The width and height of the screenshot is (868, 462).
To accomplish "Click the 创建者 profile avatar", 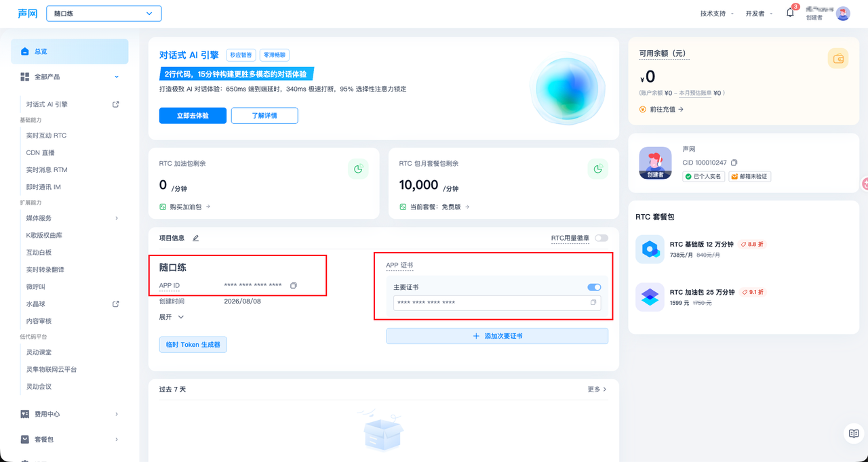I will pyautogui.click(x=655, y=163).
